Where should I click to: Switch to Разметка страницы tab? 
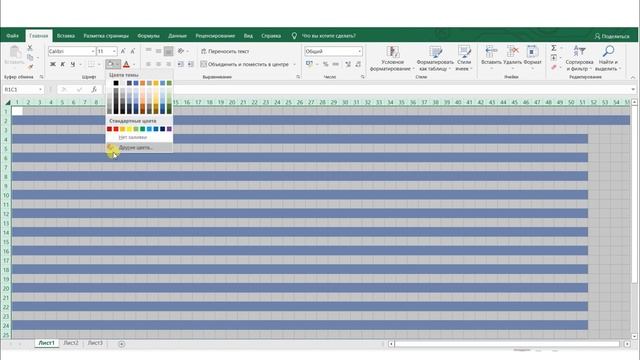[x=106, y=36]
